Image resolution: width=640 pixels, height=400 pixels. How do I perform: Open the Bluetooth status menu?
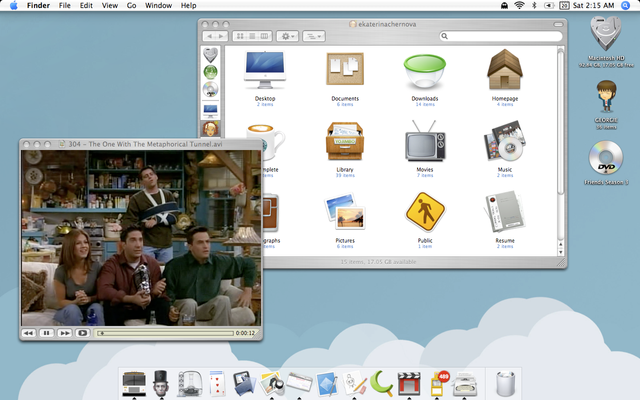(534, 5)
